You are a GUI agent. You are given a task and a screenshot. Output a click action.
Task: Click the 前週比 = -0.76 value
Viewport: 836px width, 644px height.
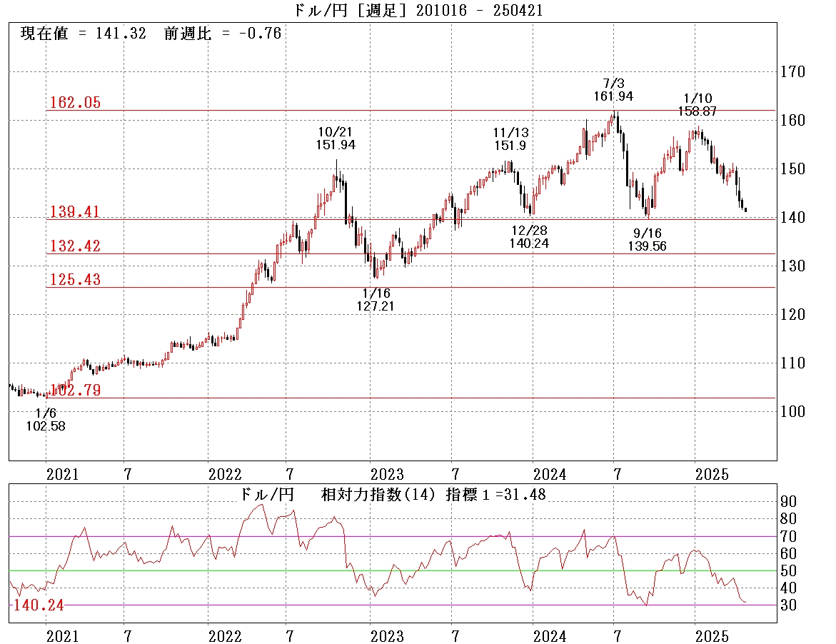click(x=223, y=34)
